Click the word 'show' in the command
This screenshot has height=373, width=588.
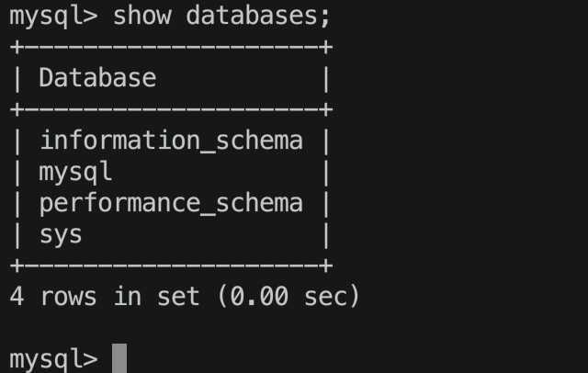pyautogui.click(x=142, y=16)
